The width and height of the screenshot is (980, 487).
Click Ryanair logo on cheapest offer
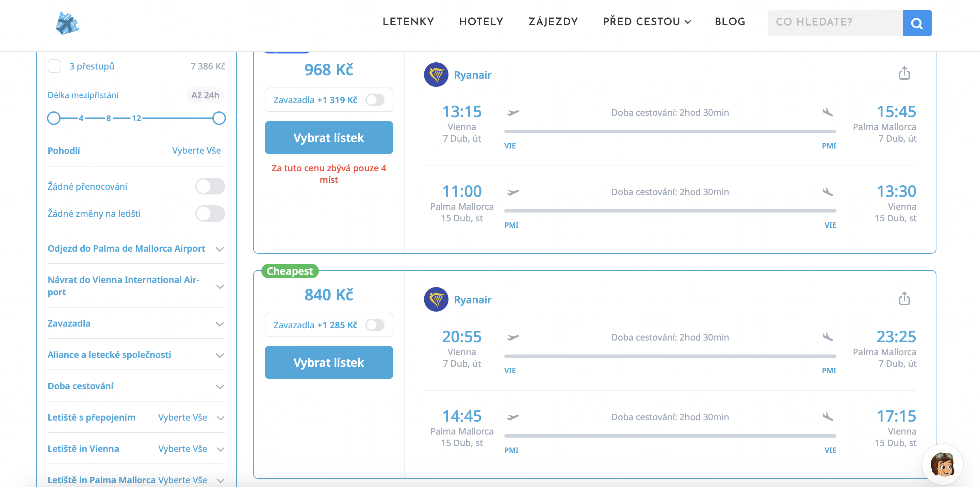tap(436, 300)
